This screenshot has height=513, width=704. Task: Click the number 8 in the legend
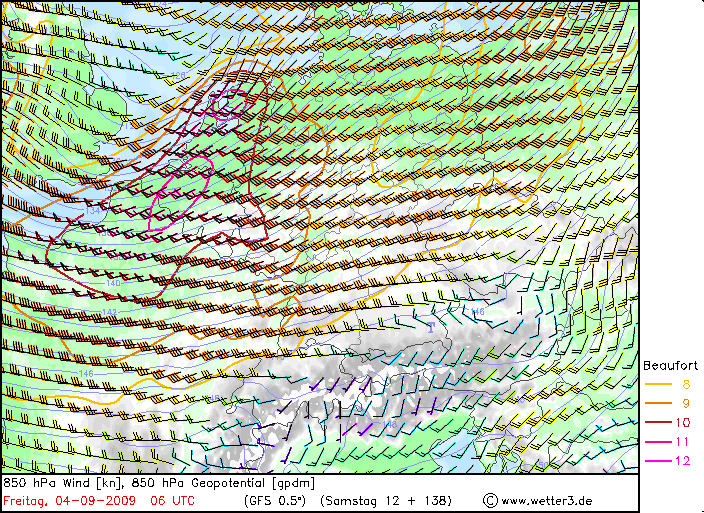point(686,384)
